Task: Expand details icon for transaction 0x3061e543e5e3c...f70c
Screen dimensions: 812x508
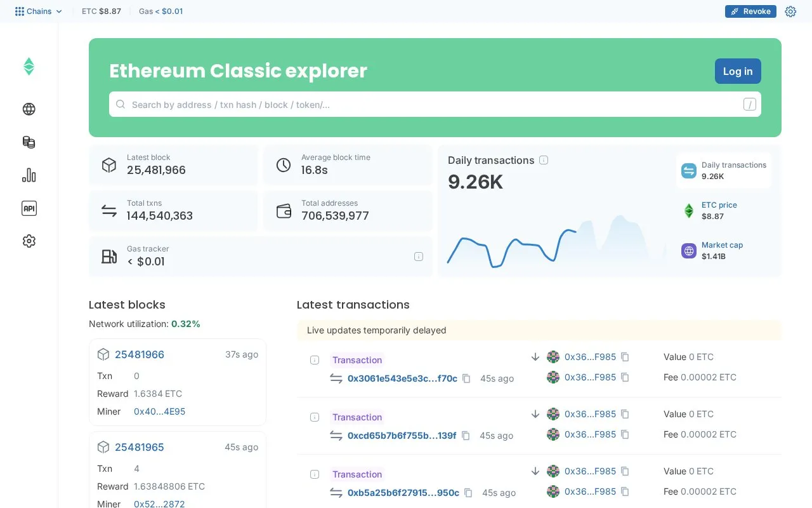Action: coord(315,360)
